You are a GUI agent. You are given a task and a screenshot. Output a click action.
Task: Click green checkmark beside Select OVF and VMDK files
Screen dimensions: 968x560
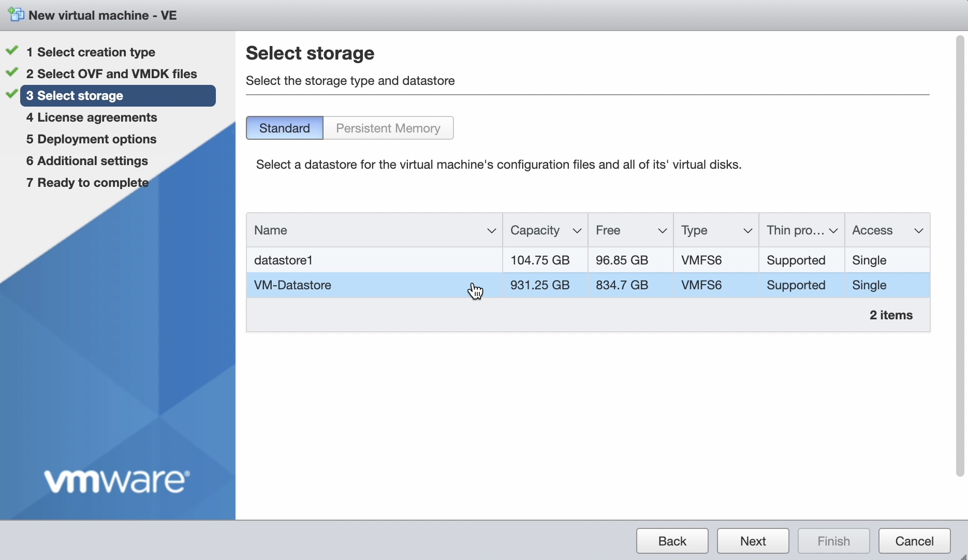12,73
